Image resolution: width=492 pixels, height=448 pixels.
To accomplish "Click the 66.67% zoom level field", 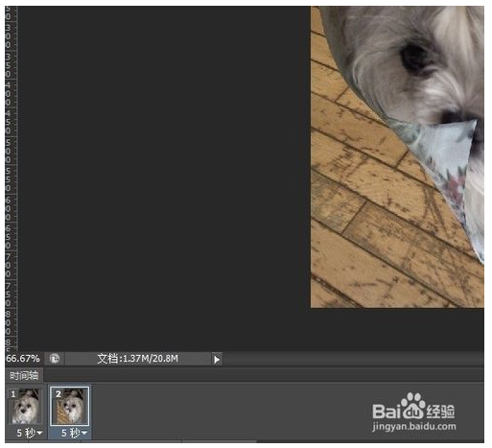I will click(23, 359).
